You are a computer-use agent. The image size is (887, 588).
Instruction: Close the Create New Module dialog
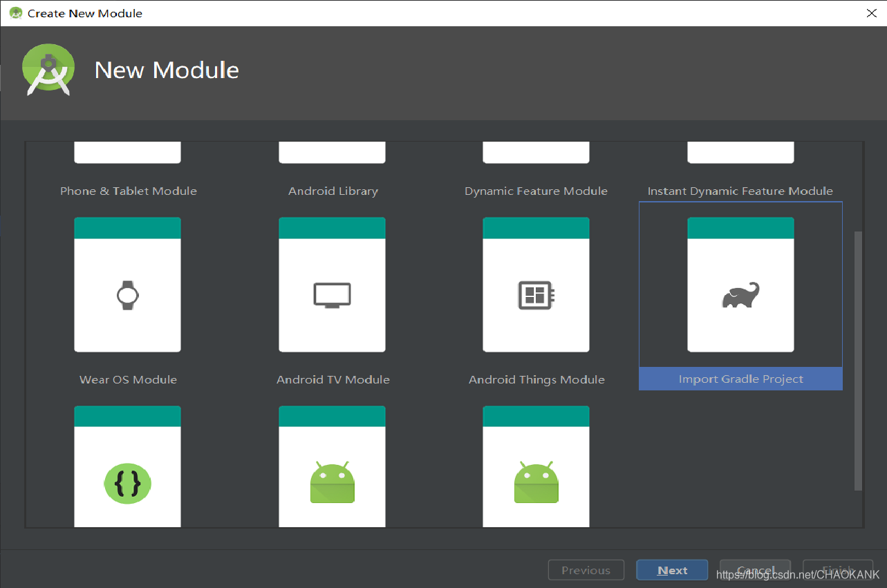[871, 13]
